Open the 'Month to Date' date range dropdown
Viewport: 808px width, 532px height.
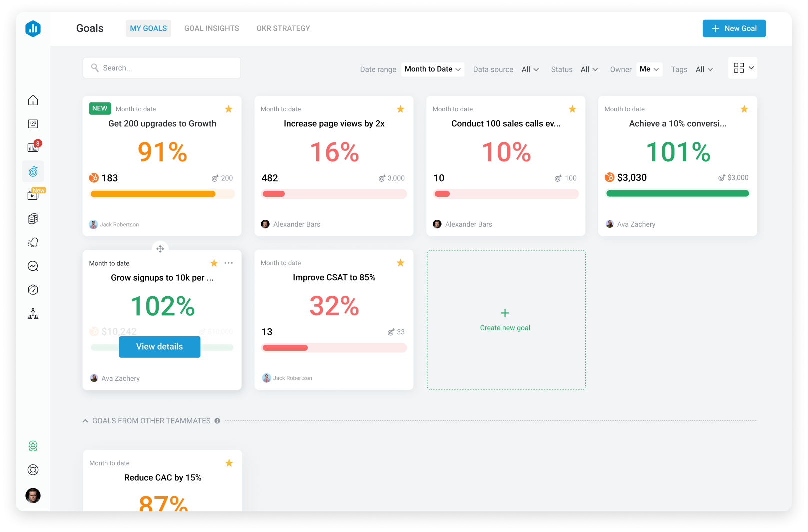pyautogui.click(x=432, y=69)
